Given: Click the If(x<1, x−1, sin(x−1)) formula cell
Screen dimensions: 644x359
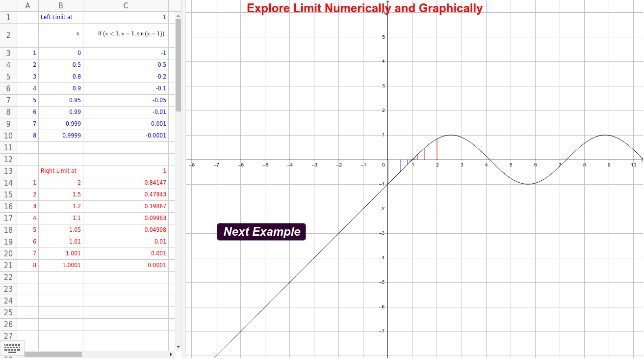Looking at the screenshot, I should pos(126,35).
